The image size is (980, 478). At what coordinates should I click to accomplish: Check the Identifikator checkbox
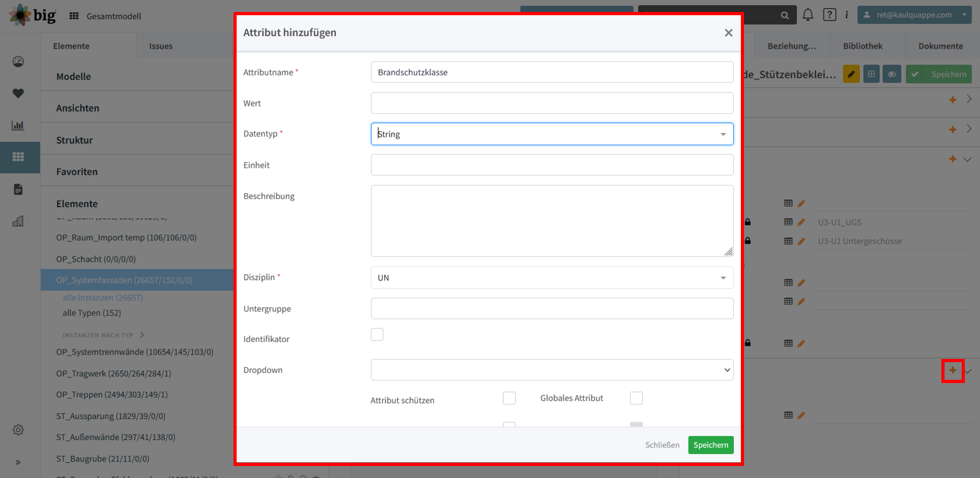tap(377, 334)
